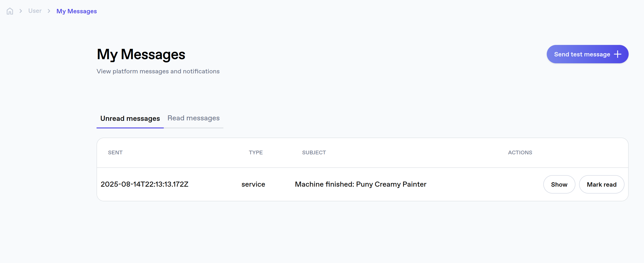Click the SUBJECT column header
The width and height of the screenshot is (644, 263).
[314, 152]
